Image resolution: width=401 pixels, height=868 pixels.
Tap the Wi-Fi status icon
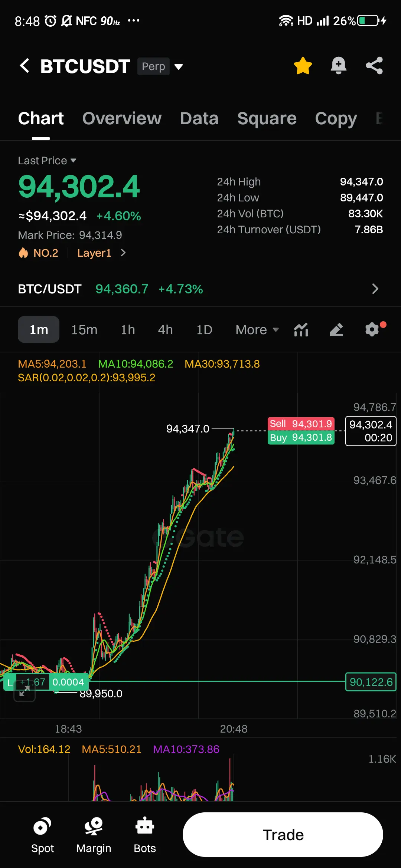click(x=286, y=21)
